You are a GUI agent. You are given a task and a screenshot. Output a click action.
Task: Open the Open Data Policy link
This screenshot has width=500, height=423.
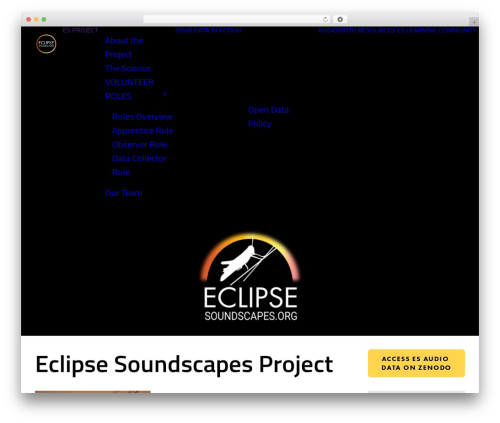268,117
